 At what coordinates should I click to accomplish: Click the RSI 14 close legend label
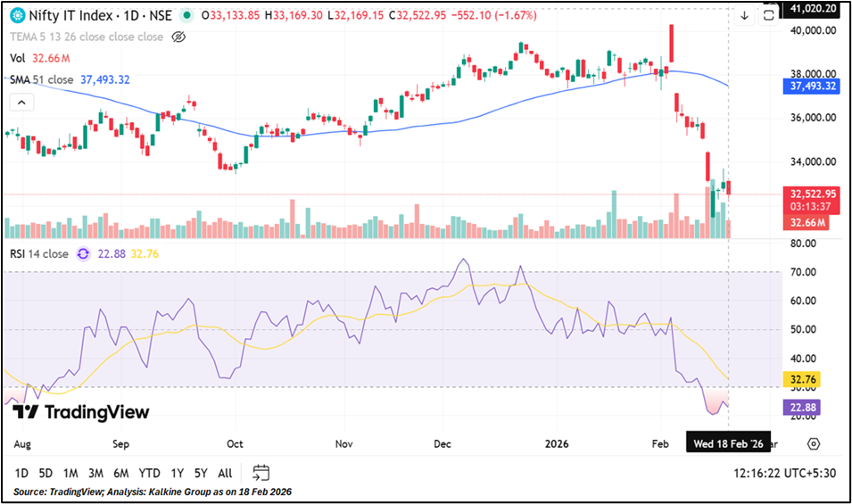tap(39, 253)
